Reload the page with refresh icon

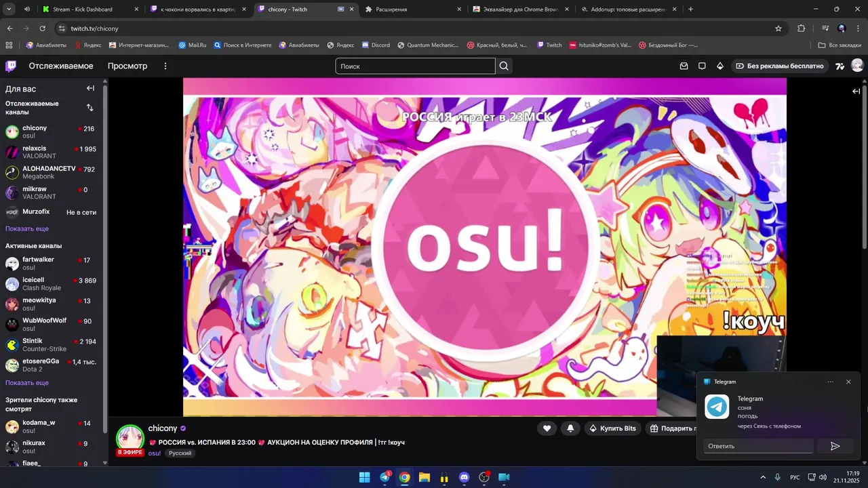click(x=42, y=28)
